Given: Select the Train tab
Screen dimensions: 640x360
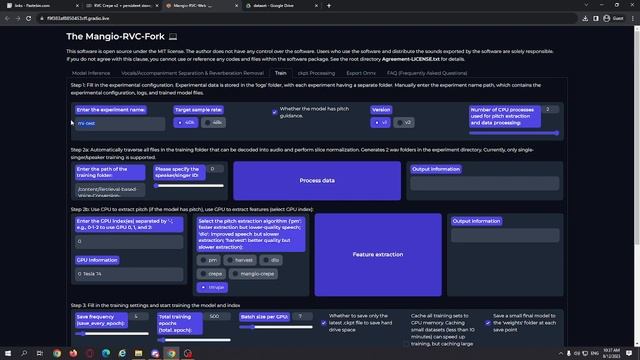Looking at the screenshot, I should [x=280, y=73].
